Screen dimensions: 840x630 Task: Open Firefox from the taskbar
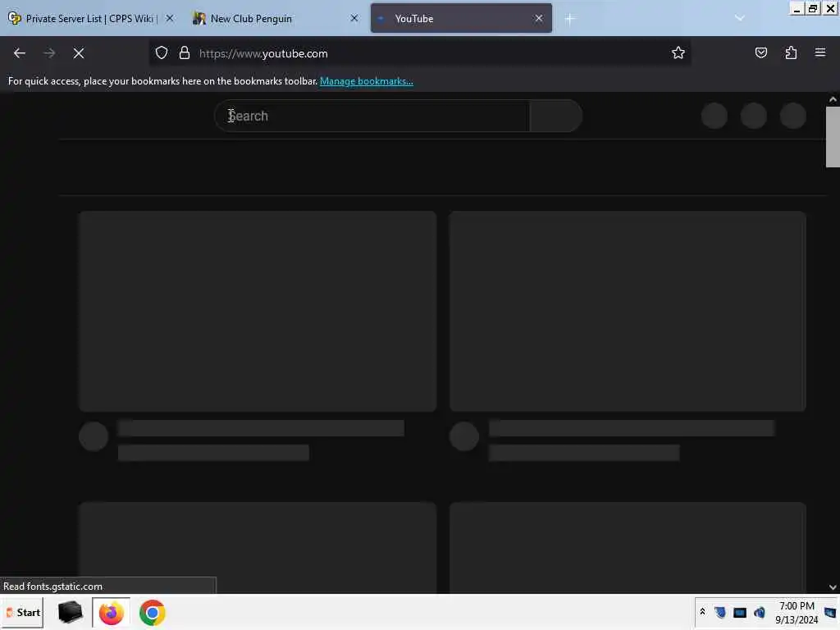(x=112, y=613)
